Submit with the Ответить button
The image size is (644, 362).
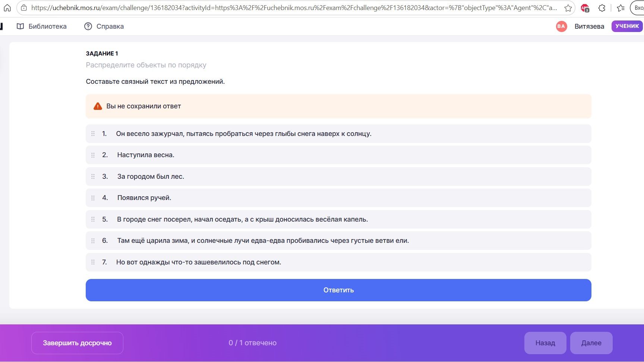338,290
